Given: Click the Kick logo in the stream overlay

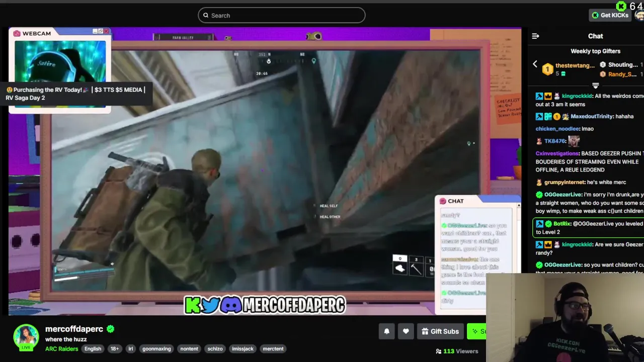Looking at the screenshot, I should (192, 305).
